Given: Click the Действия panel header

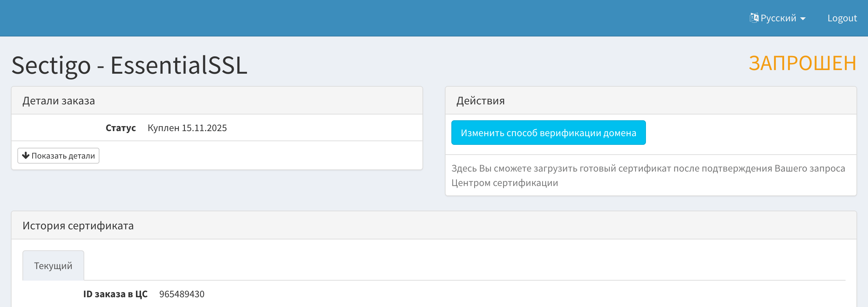Looking at the screenshot, I should (x=651, y=100).
